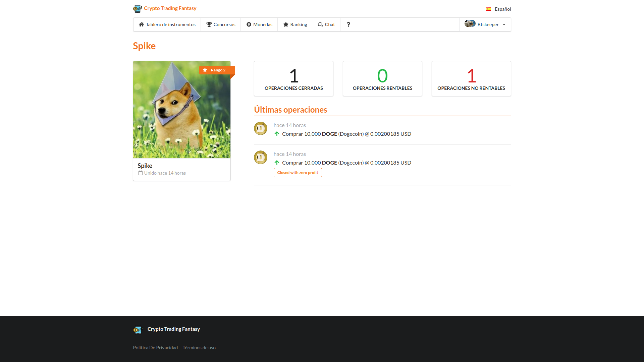Open the Monedas menu item
The width and height of the screenshot is (644, 362).
pyautogui.click(x=259, y=24)
